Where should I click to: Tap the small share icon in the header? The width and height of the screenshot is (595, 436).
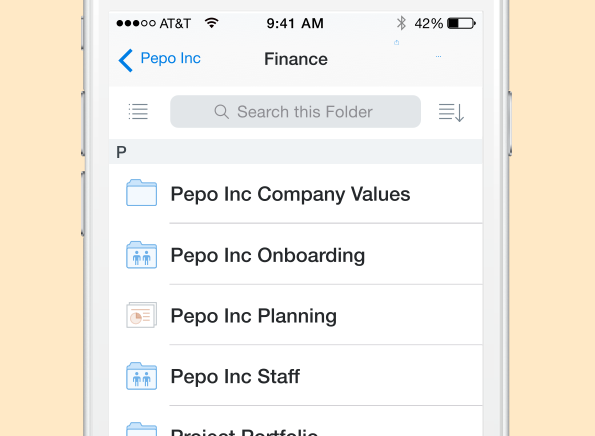point(397,42)
